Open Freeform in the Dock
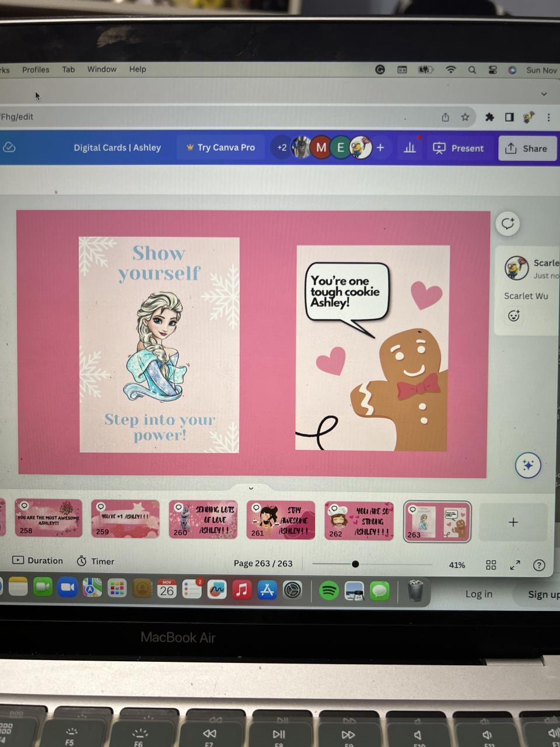560x747 pixels. [x=217, y=590]
